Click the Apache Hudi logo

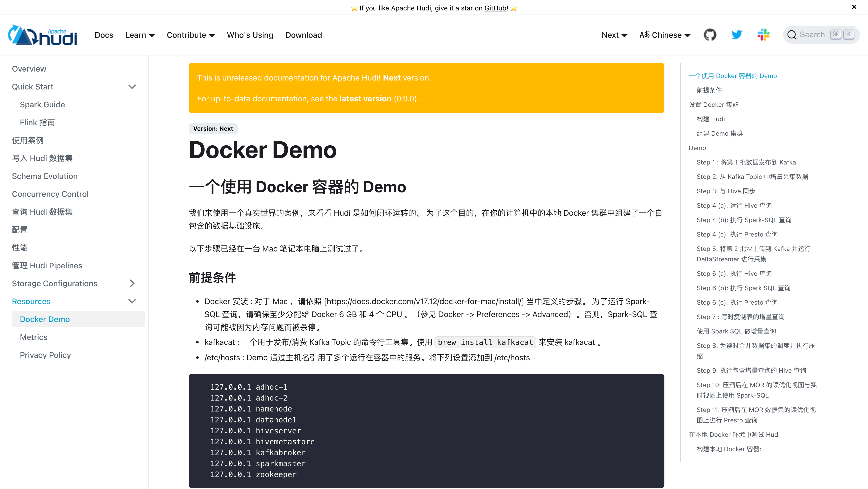43,35
